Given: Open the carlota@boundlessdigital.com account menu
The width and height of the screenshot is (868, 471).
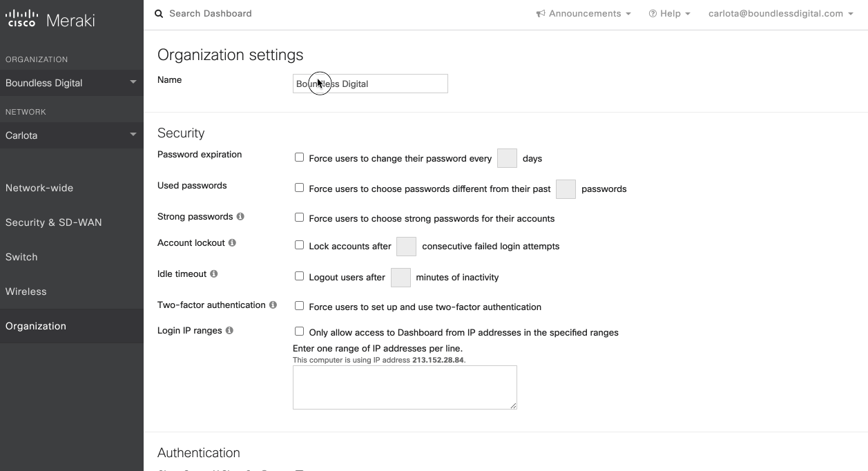Looking at the screenshot, I should (x=781, y=14).
